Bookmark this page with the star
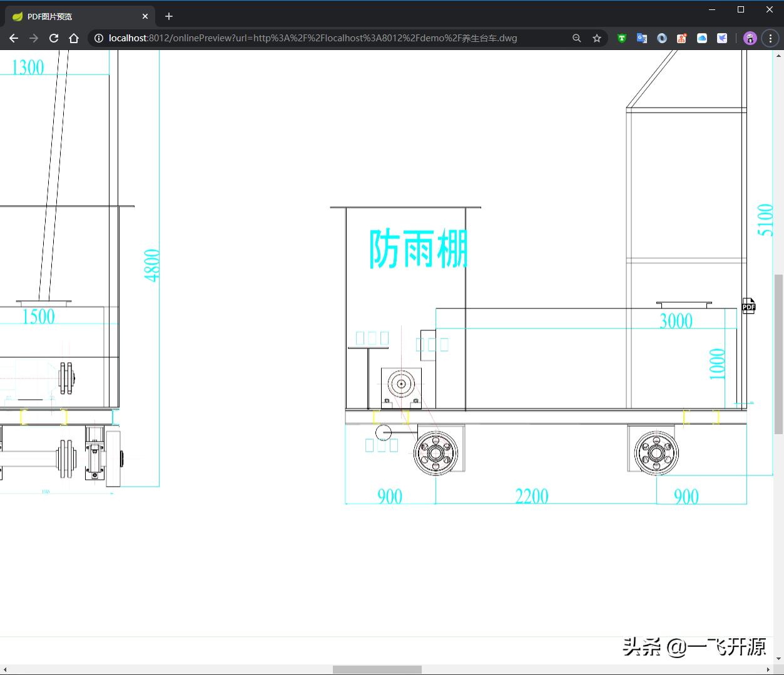Screen dimensions: 784x675 click(x=597, y=38)
